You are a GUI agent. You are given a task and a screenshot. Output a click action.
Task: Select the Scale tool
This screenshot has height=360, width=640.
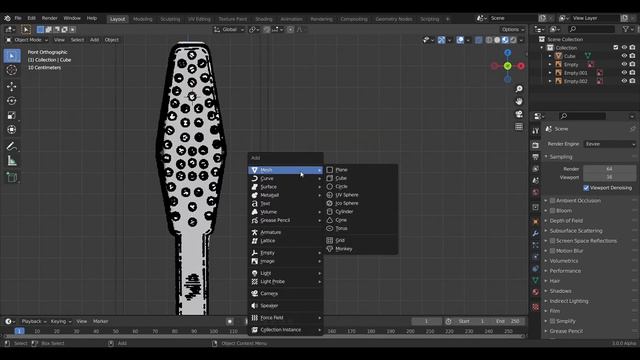(12, 116)
